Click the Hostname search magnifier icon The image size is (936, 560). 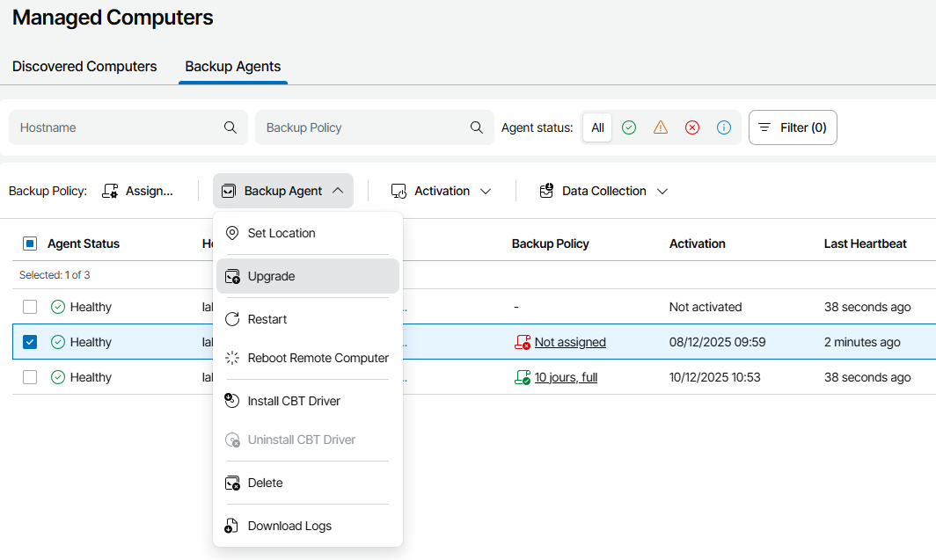[x=230, y=127]
